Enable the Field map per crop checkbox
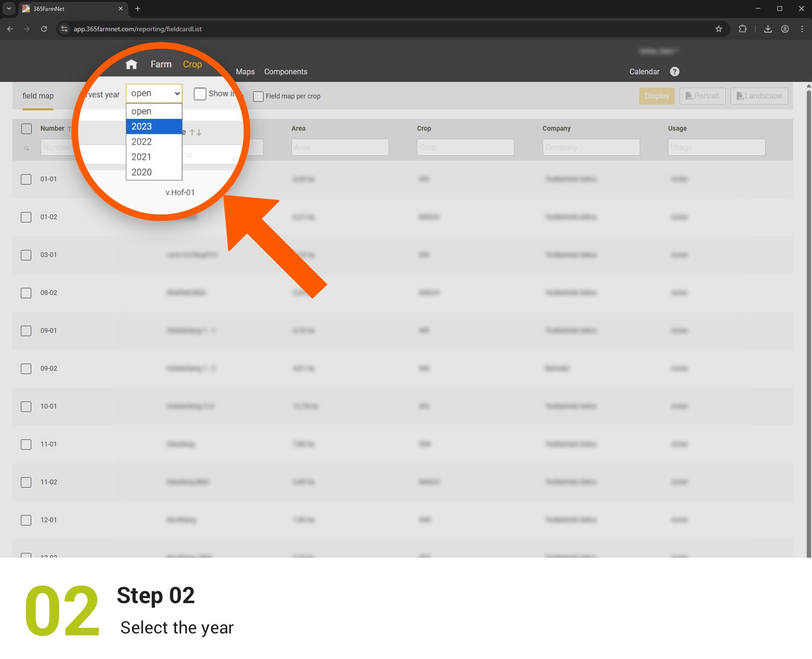The width and height of the screenshot is (812, 659). click(x=258, y=97)
